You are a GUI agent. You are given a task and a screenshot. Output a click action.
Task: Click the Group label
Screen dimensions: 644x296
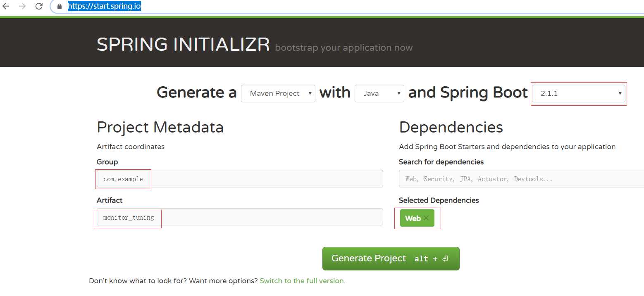click(x=107, y=162)
